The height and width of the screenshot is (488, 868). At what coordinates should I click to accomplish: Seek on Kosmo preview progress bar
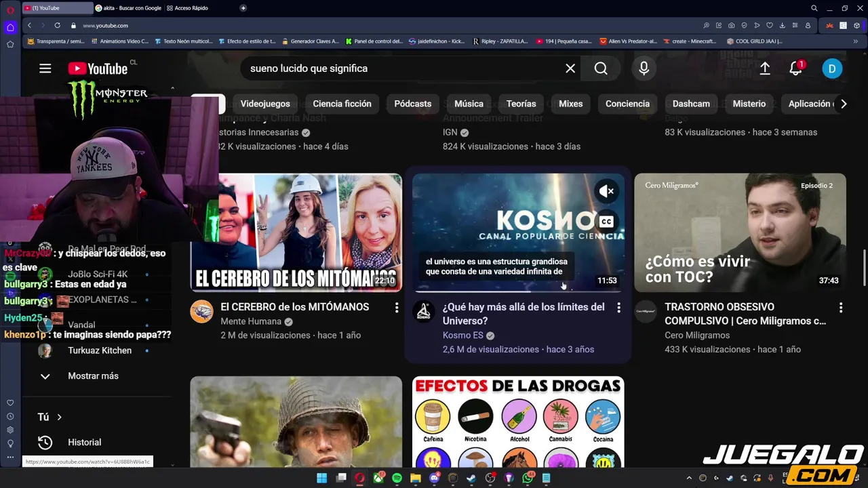pos(518,291)
